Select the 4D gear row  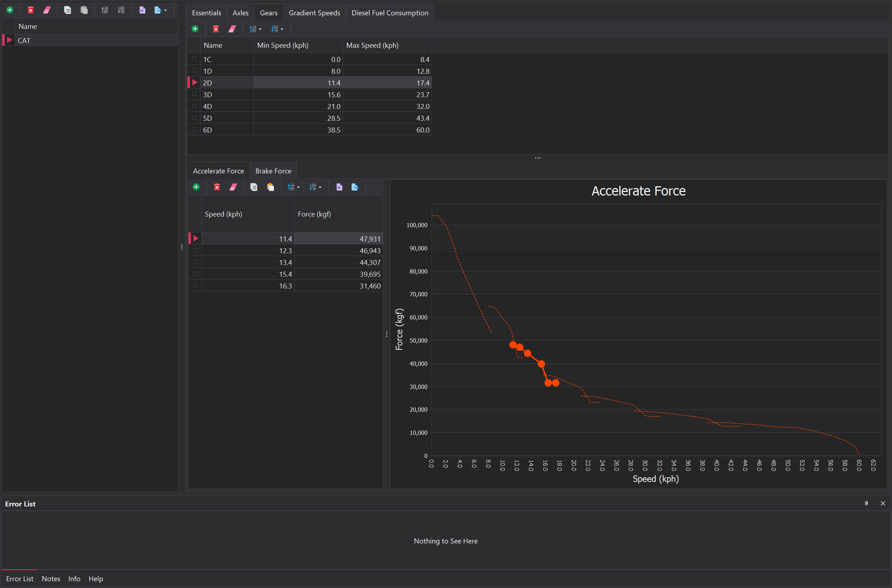tap(207, 106)
